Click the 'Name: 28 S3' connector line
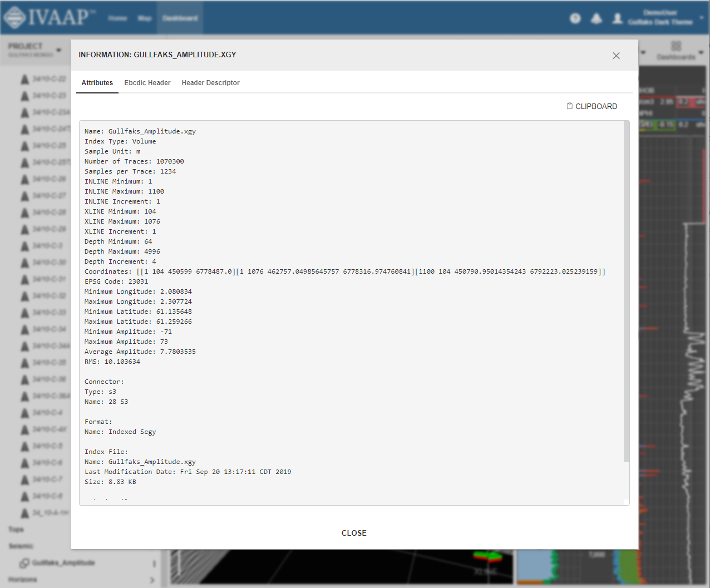The width and height of the screenshot is (710, 588). pos(106,402)
